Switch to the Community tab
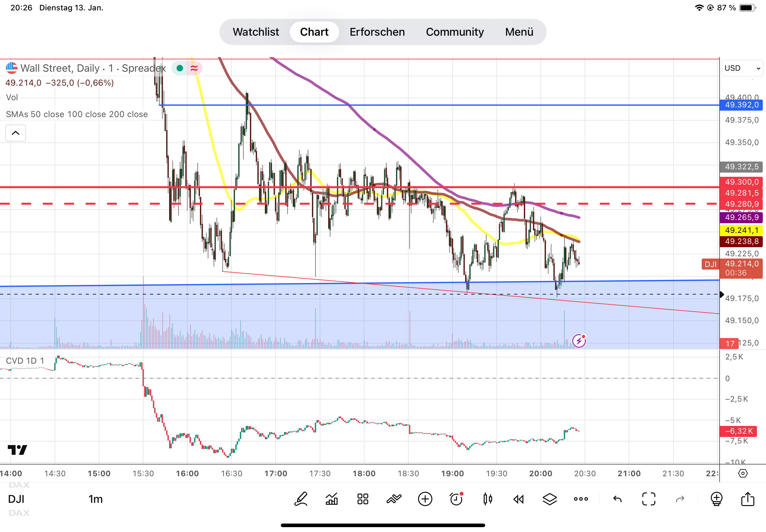 [x=454, y=32]
